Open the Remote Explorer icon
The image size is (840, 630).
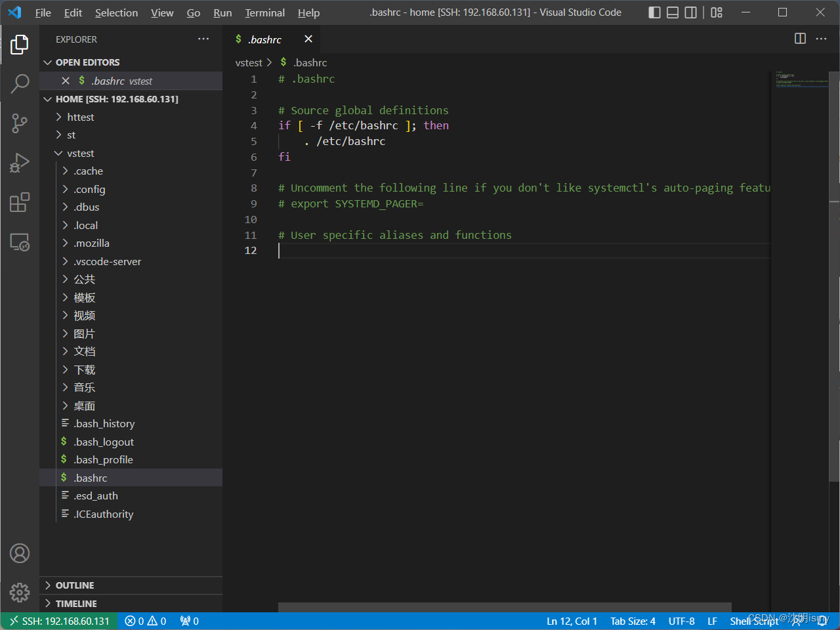(x=20, y=242)
